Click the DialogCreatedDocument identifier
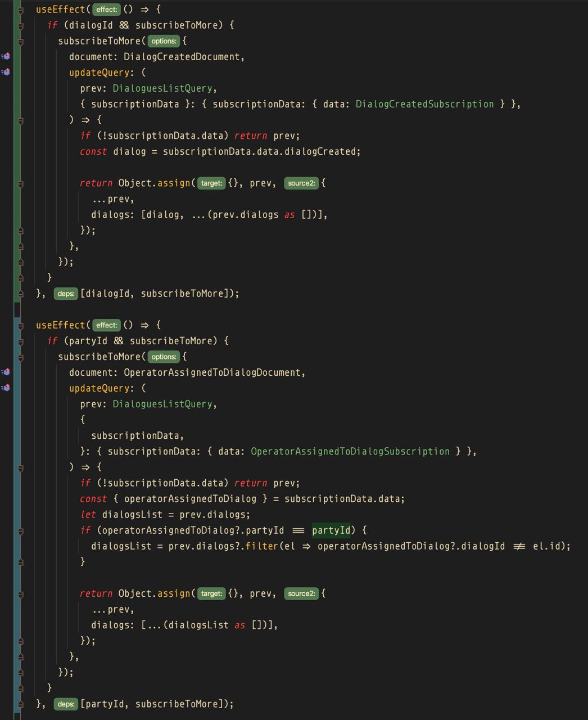 (x=182, y=57)
